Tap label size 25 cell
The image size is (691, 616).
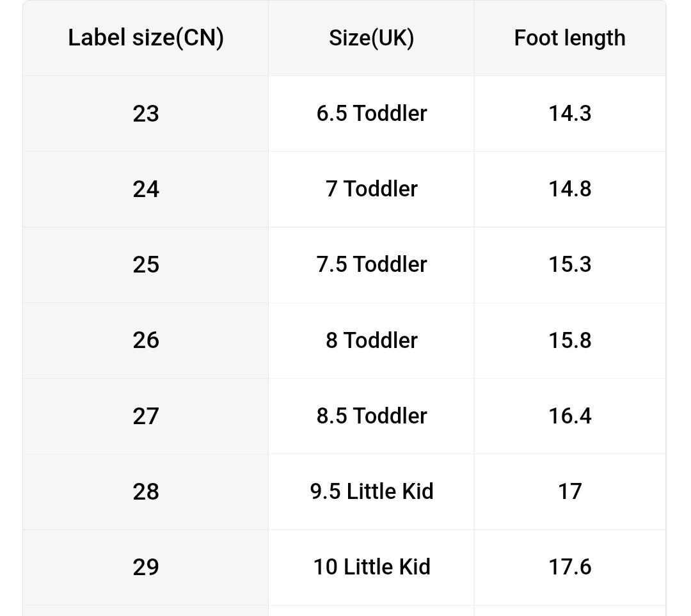146,265
